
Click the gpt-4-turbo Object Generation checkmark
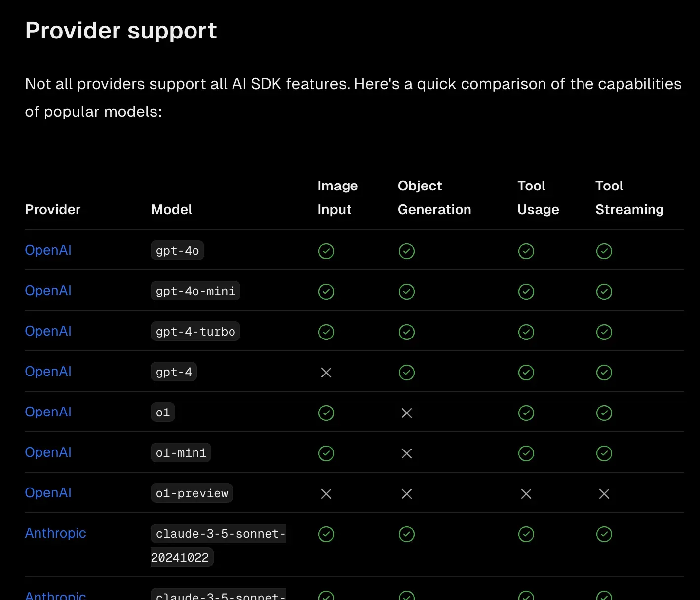407,332
